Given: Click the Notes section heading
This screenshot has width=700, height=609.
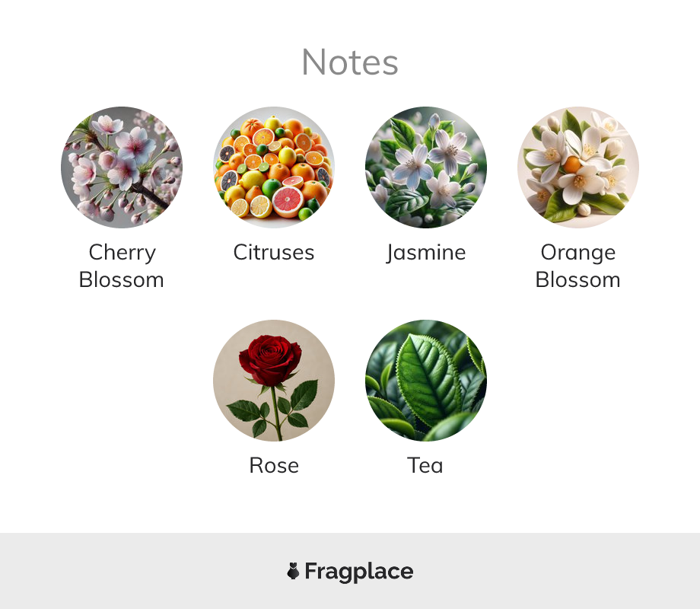Looking at the screenshot, I should click(350, 62).
